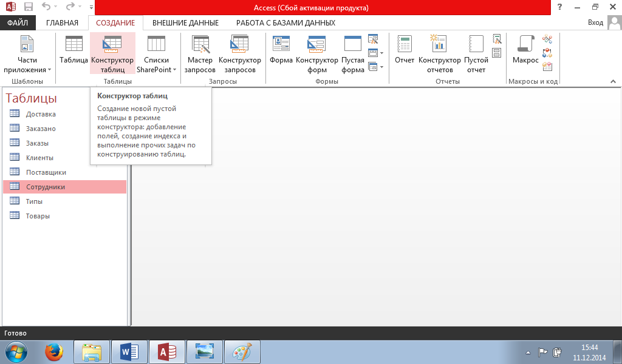
Task: Open the Action Center flag icon
Action: 542,352
